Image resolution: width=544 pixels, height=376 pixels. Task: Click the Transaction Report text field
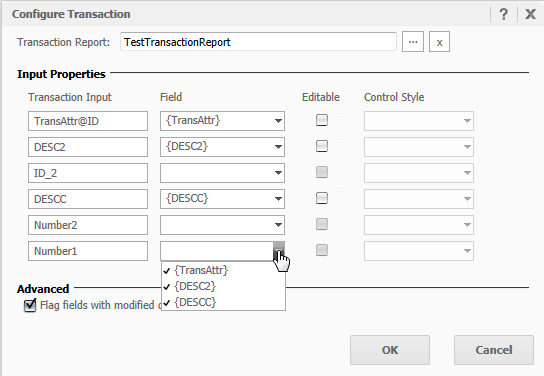(258, 42)
